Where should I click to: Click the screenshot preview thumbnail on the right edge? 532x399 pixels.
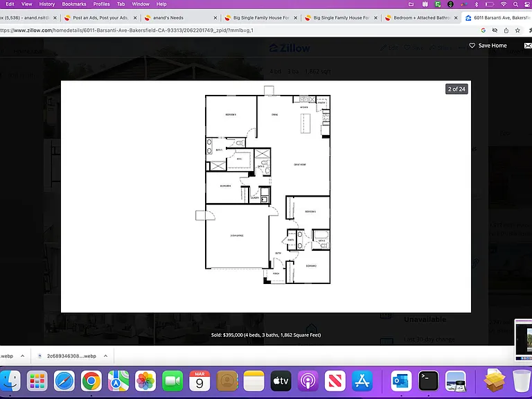click(524, 340)
